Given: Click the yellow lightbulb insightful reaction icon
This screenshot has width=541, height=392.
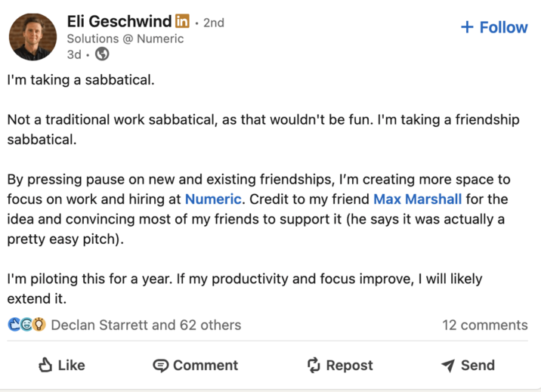Looking at the screenshot, I should [x=39, y=325].
